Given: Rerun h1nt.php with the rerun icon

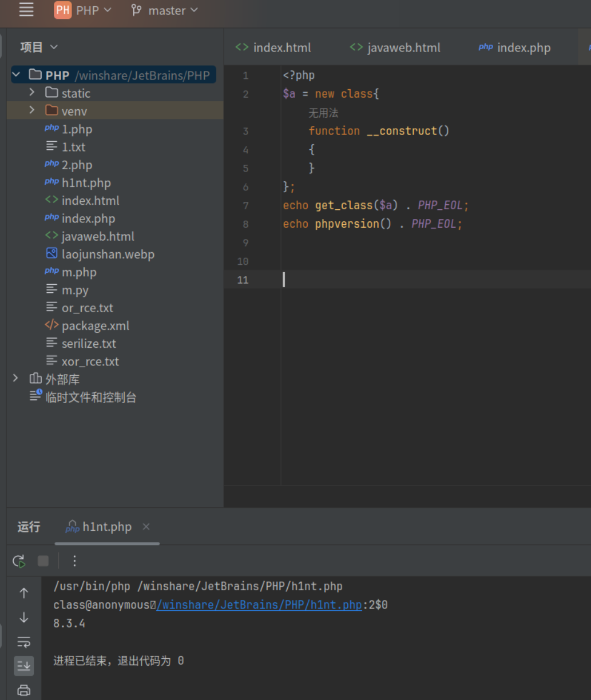Looking at the screenshot, I should (x=19, y=561).
